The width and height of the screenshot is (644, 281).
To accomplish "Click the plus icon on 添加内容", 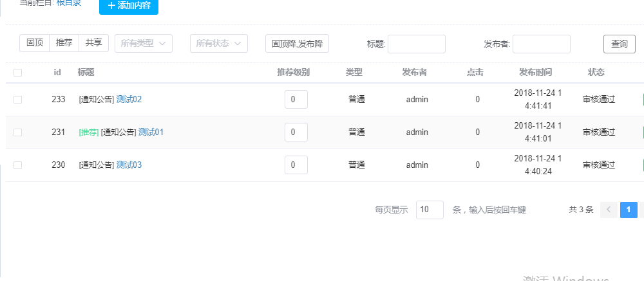I will [x=112, y=5].
